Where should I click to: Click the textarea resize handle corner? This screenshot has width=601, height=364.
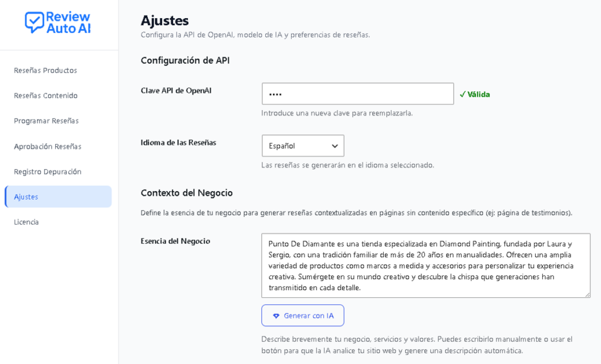click(588, 295)
